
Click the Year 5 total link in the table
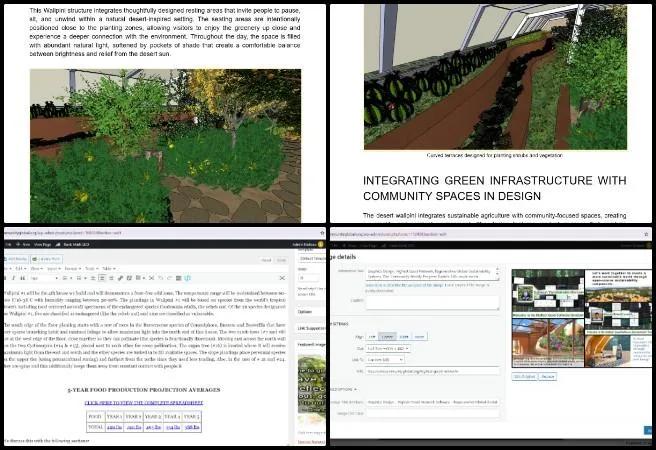tap(192, 427)
